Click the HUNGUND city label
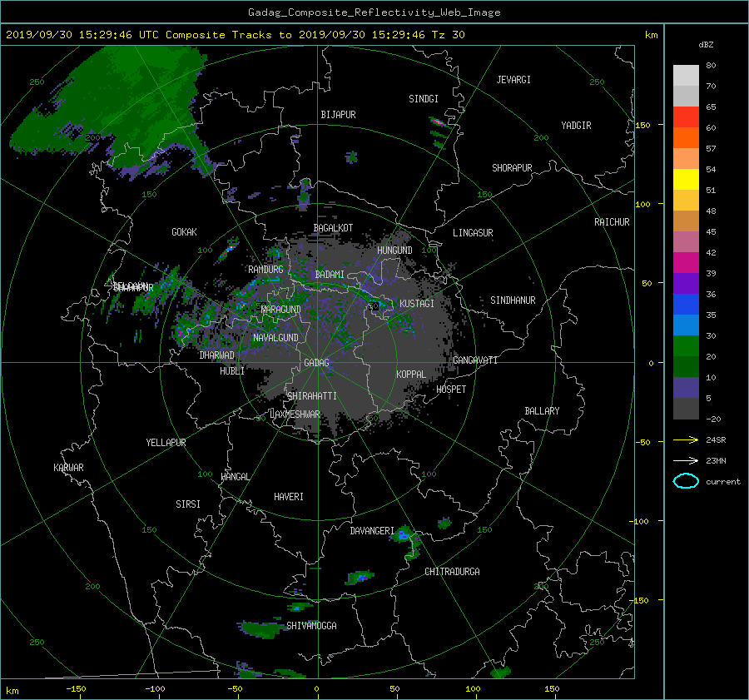Viewport: 749px width, 700px height. [394, 251]
